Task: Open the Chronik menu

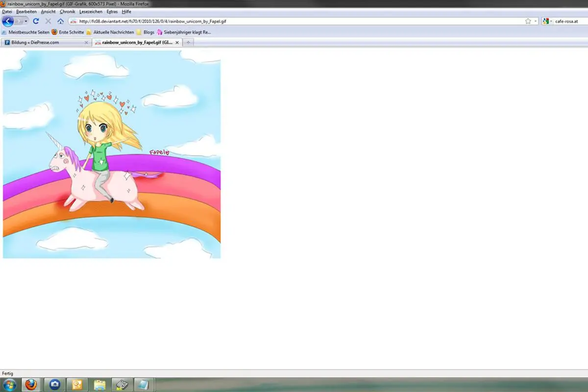Action: pos(68,11)
